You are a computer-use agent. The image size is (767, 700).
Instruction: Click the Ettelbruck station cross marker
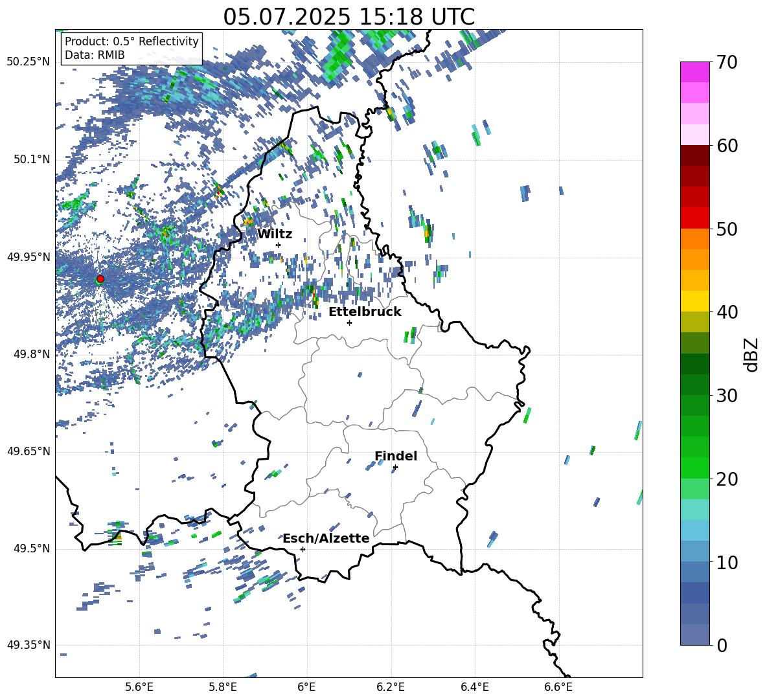point(349,322)
